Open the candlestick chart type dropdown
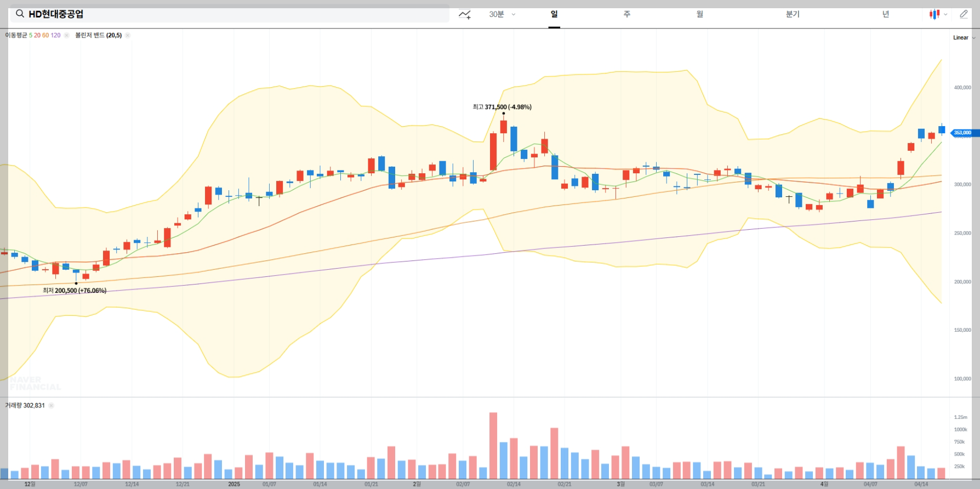This screenshot has width=980, height=489. [x=938, y=14]
